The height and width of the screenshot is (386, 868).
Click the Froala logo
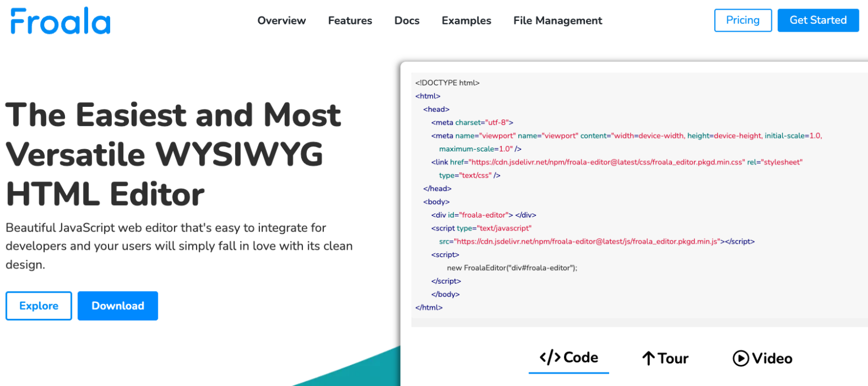point(59,20)
